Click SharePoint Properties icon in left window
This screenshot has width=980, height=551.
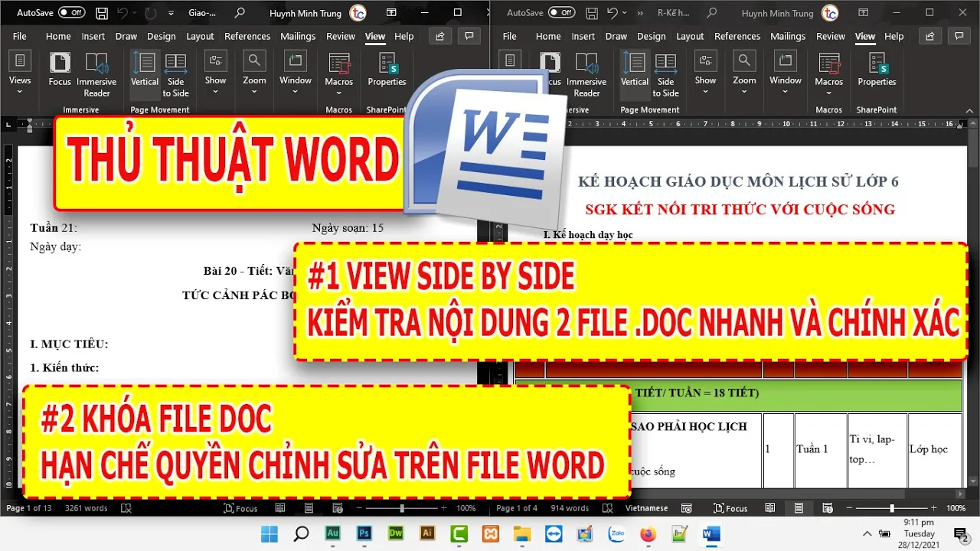click(387, 69)
